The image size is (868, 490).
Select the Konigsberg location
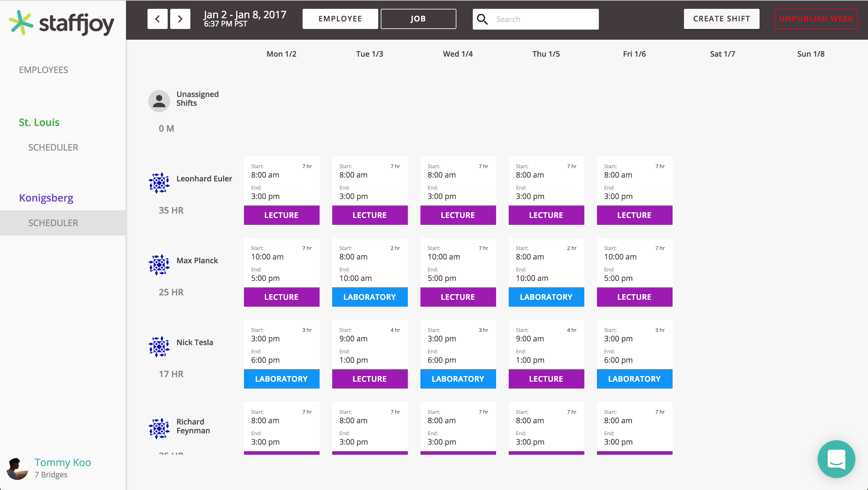coord(46,198)
